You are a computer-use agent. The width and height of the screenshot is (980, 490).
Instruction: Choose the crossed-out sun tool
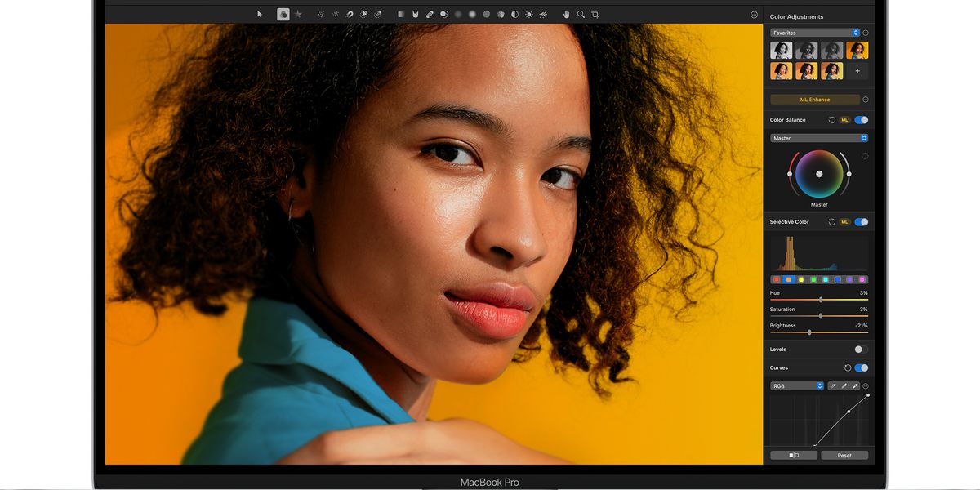pyautogui.click(x=543, y=14)
